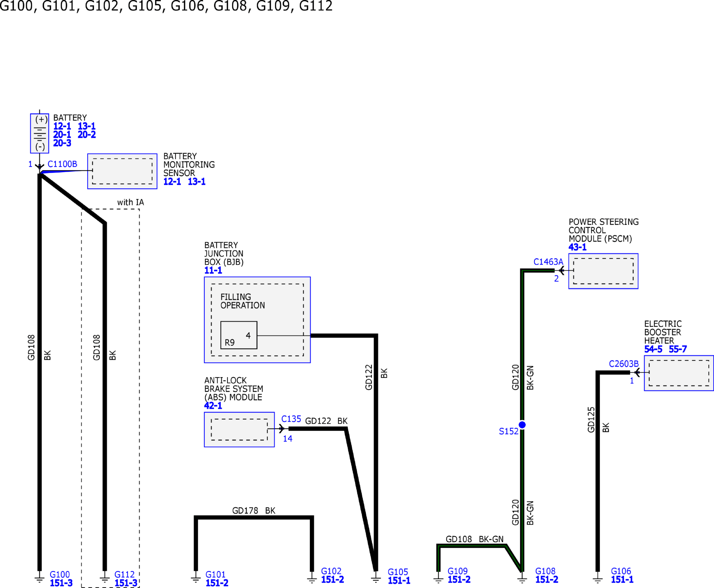Open ground link G100
The width and height of the screenshot is (714, 588).
point(60,575)
